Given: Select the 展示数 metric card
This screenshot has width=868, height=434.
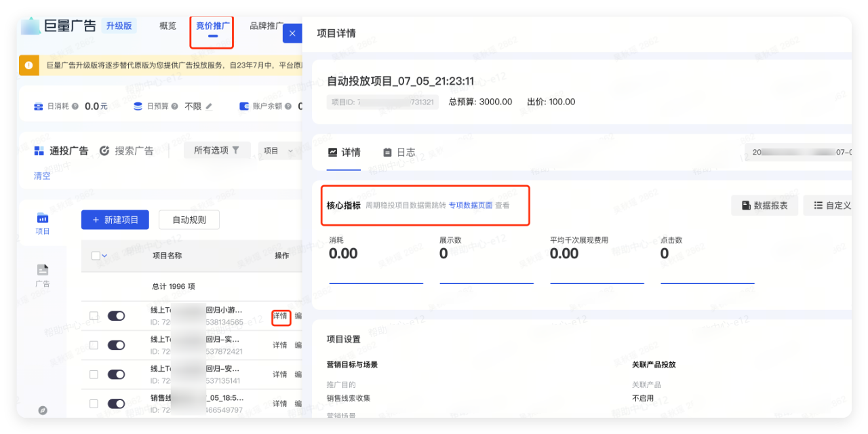Looking at the screenshot, I should (487, 259).
